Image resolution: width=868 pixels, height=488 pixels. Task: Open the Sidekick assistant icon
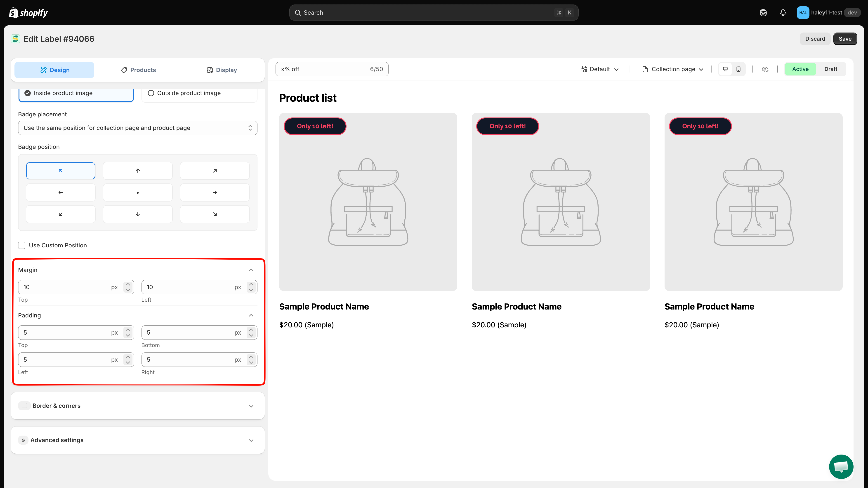763,12
